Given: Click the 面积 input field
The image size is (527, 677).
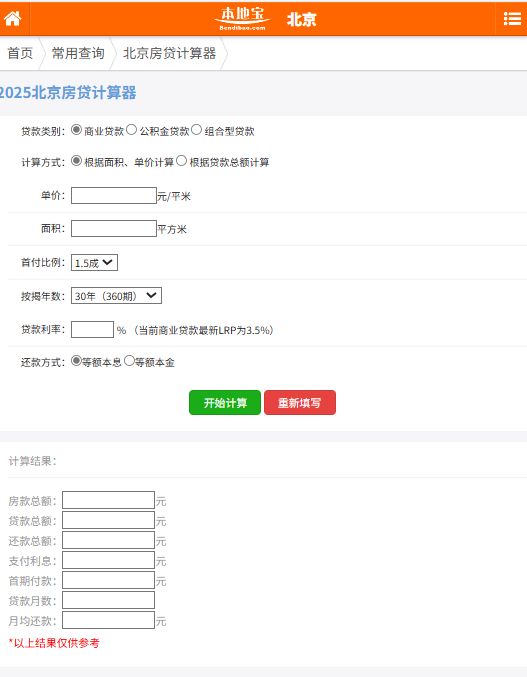Looking at the screenshot, I should [x=114, y=228].
